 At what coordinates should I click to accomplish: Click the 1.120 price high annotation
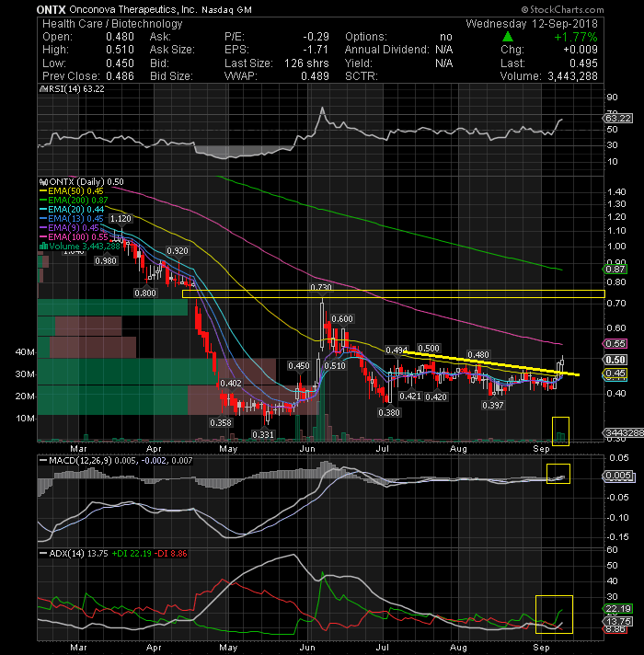pyautogui.click(x=121, y=218)
